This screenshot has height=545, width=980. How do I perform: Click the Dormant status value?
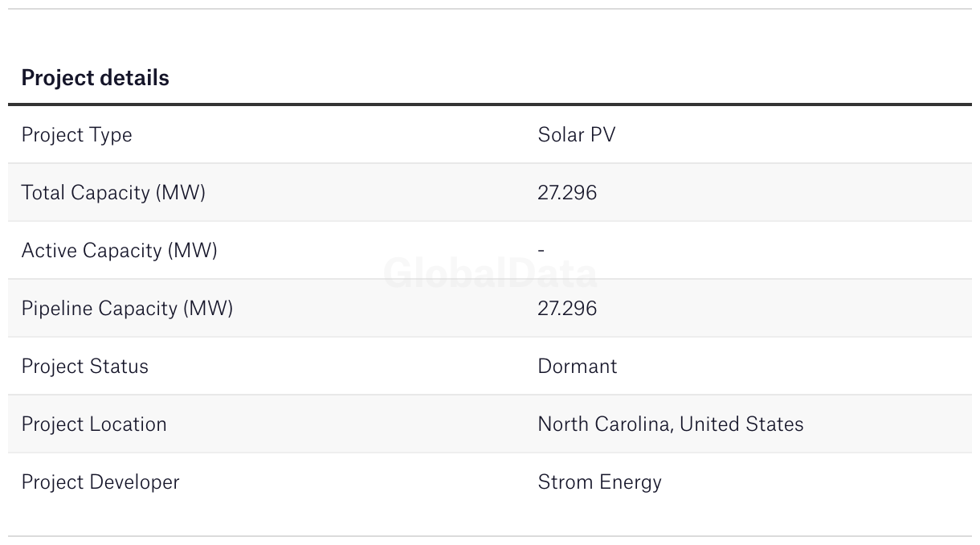[578, 367]
